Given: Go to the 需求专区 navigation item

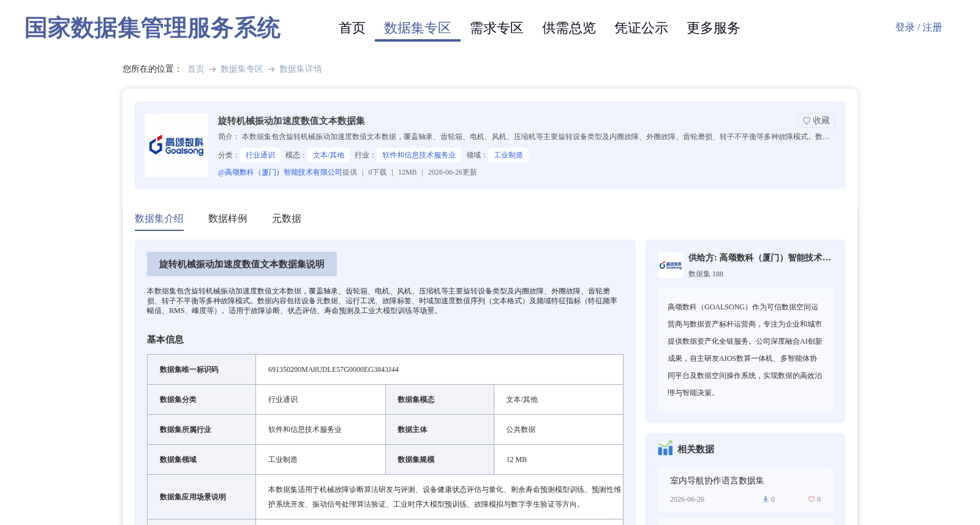Looking at the screenshot, I should pyautogui.click(x=497, y=28).
